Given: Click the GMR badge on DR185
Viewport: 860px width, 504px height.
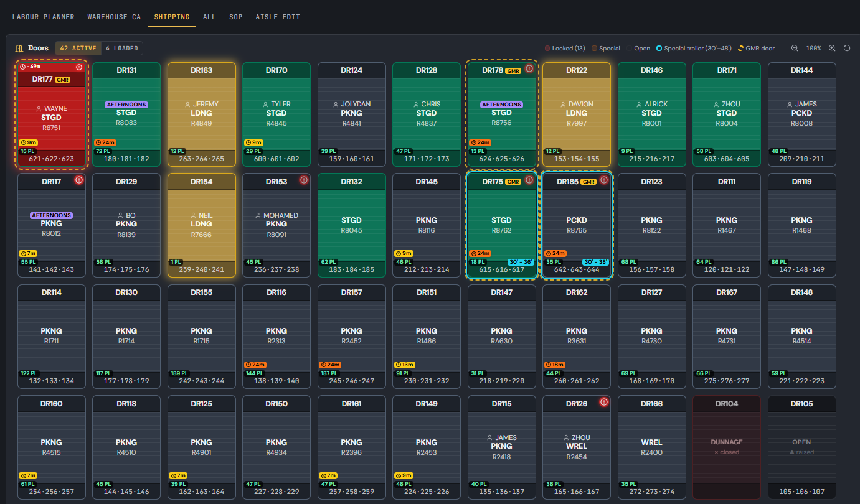Looking at the screenshot, I should (x=588, y=182).
